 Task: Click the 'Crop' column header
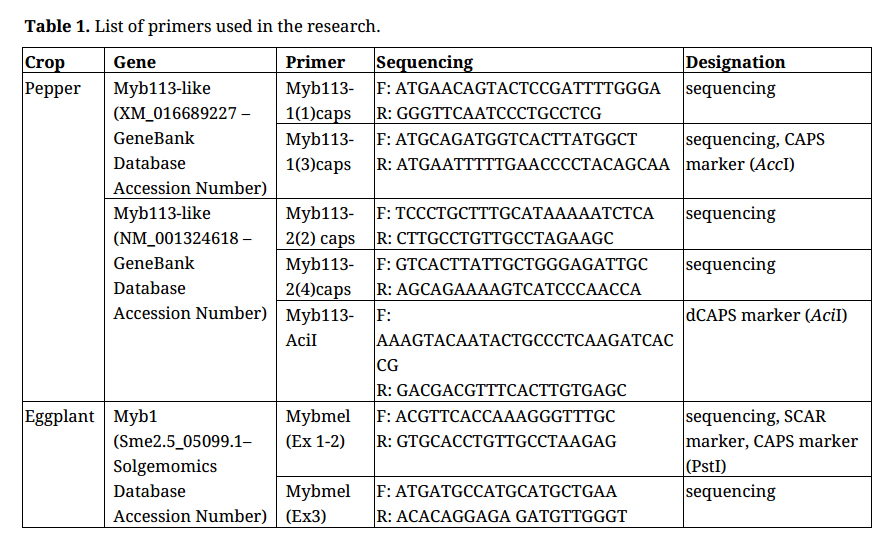[x=45, y=62]
